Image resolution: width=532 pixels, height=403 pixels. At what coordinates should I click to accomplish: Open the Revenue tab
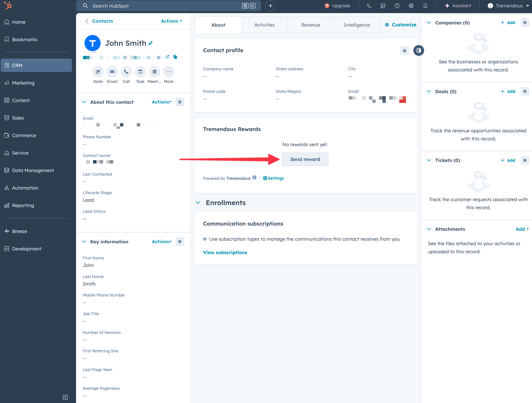(x=310, y=25)
